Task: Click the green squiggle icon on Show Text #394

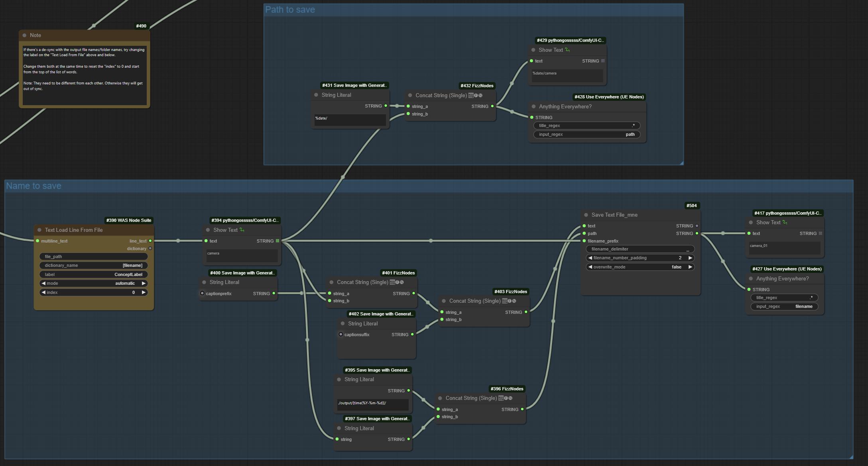Action: click(x=242, y=230)
